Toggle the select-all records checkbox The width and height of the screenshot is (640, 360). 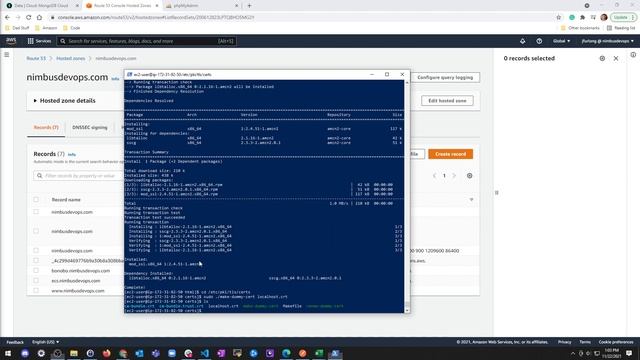pyautogui.click(x=36, y=200)
